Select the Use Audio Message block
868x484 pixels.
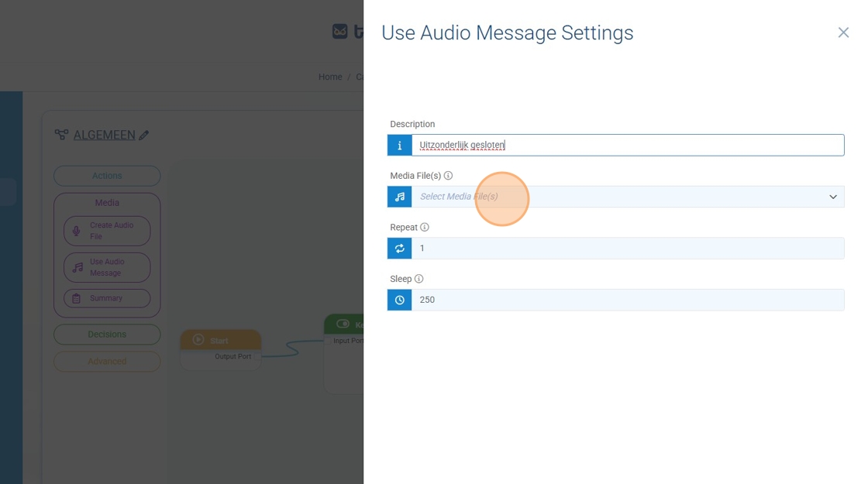(107, 267)
